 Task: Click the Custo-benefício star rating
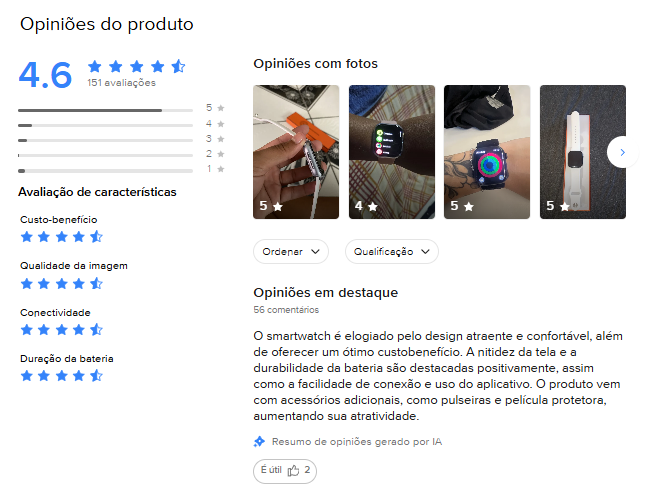pyautogui.click(x=62, y=237)
